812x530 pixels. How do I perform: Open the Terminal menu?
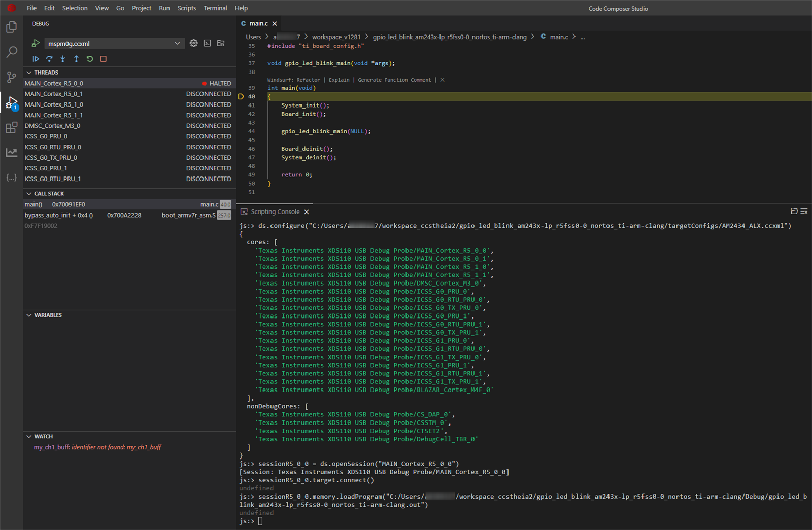point(215,8)
